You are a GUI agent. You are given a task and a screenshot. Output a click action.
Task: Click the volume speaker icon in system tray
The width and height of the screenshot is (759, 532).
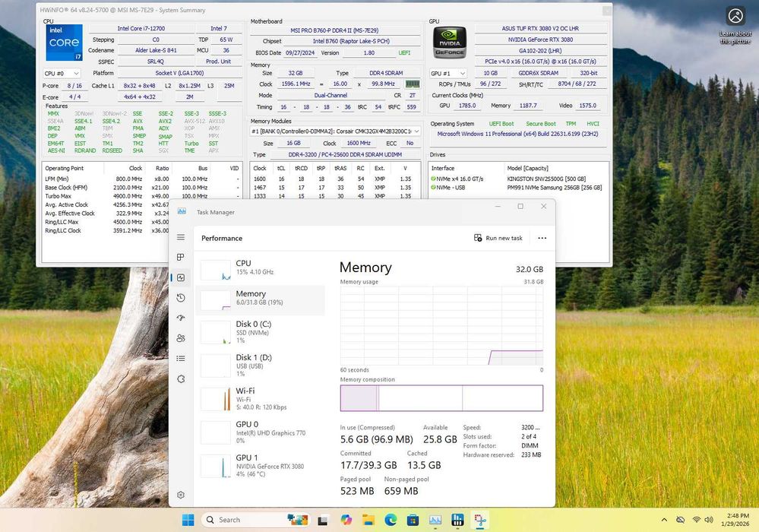click(x=709, y=520)
